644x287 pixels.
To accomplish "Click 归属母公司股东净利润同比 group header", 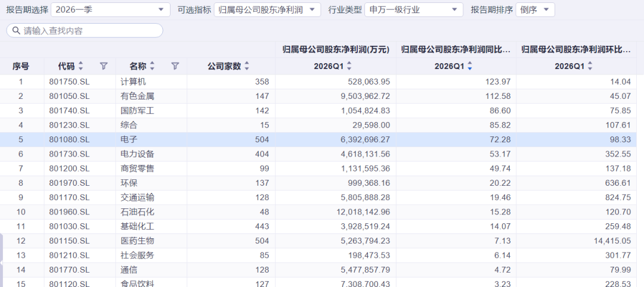I will click(456, 49).
